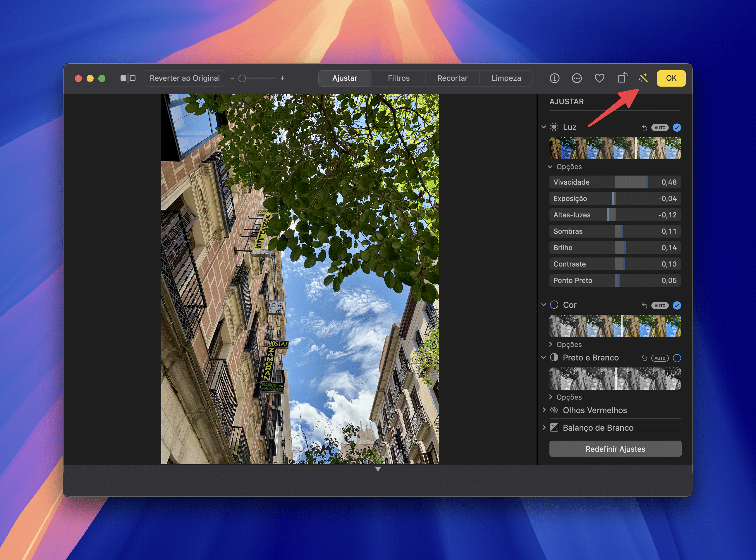
Task: Switch to the Limpeza tab
Action: pos(506,78)
